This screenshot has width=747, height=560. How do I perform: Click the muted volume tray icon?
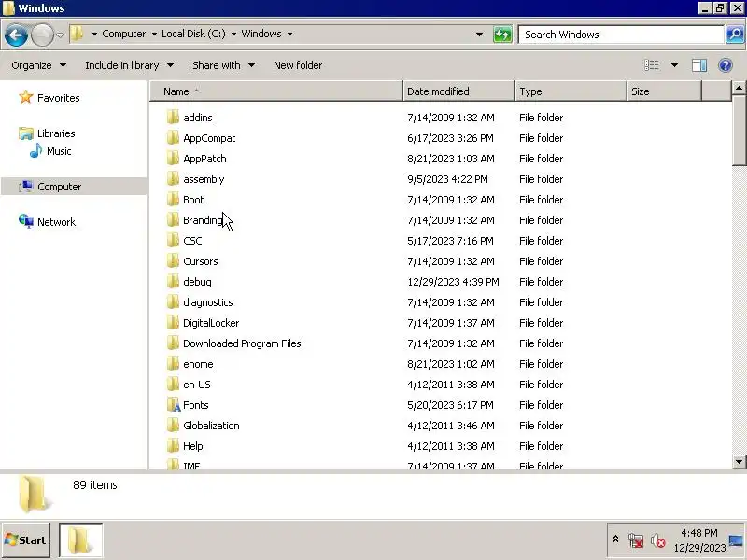[658, 540]
